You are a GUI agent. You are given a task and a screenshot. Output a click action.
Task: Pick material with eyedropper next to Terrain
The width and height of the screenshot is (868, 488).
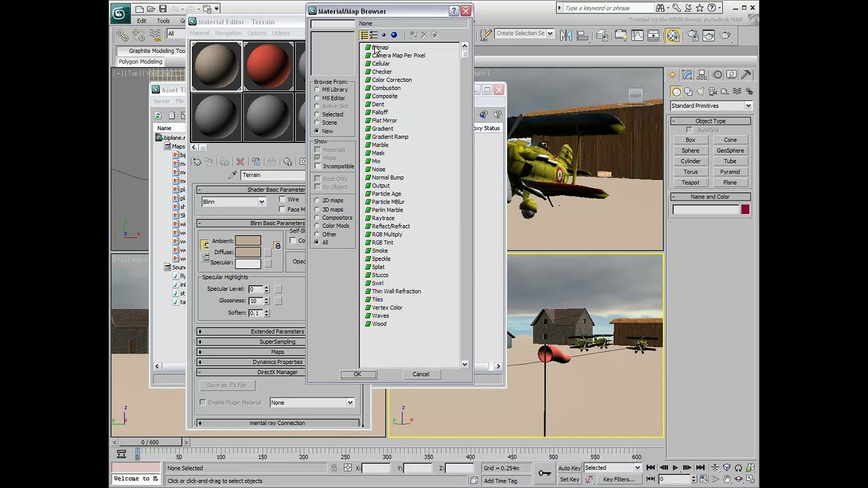233,175
